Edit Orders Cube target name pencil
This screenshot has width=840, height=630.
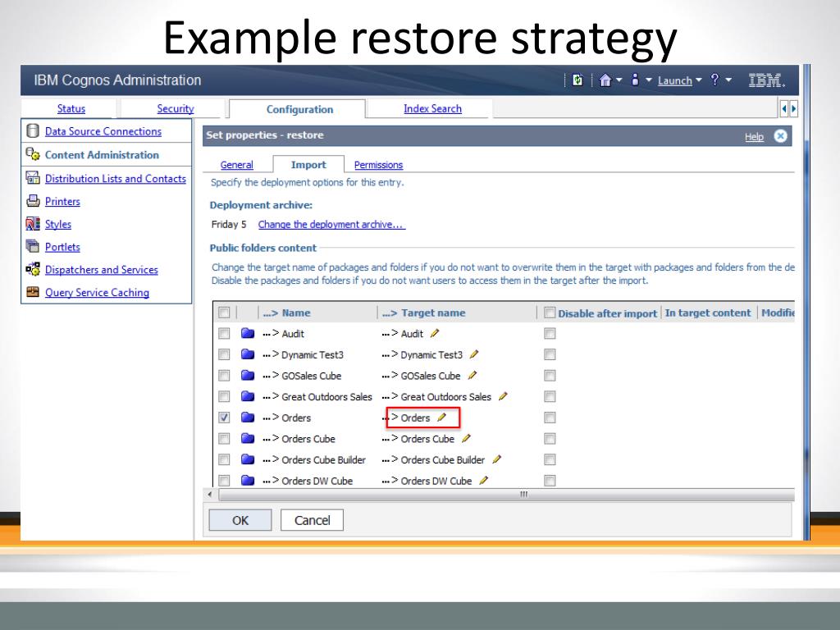pyautogui.click(x=466, y=438)
